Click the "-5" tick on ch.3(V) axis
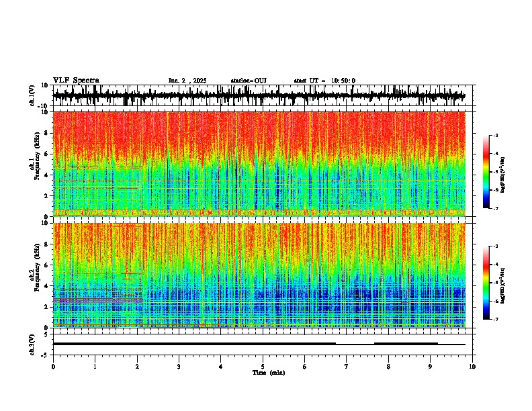Image resolution: width=532 pixels, height=411 pixels. pos(46,355)
